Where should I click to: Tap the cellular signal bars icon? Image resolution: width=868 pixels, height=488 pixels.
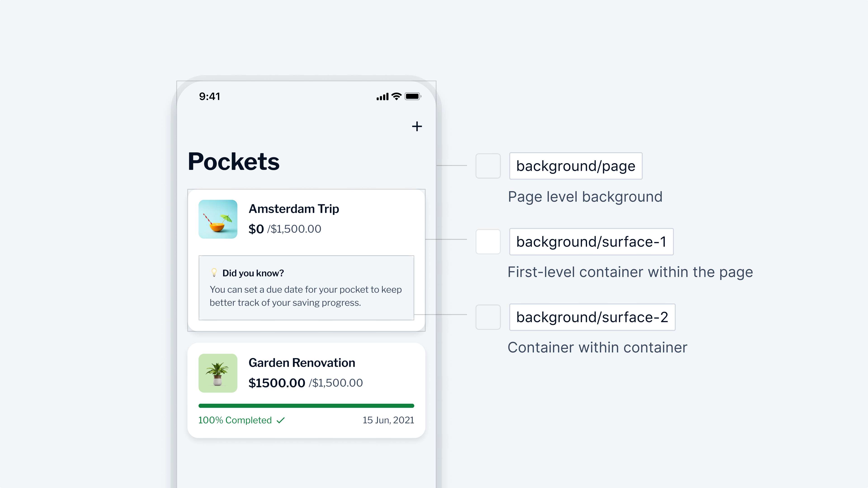point(382,97)
